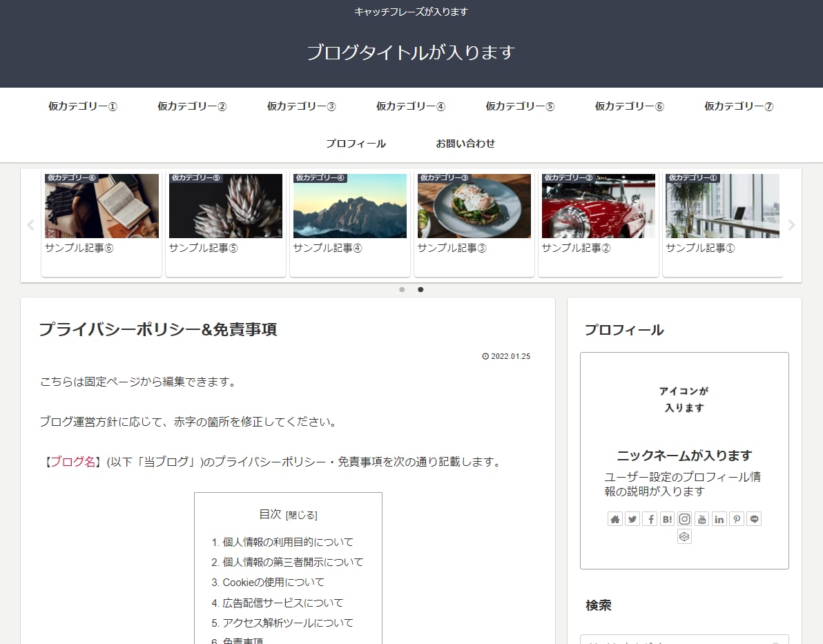Jump to 個人情報の第三者開示について section

pyautogui.click(x=293, y=562)
